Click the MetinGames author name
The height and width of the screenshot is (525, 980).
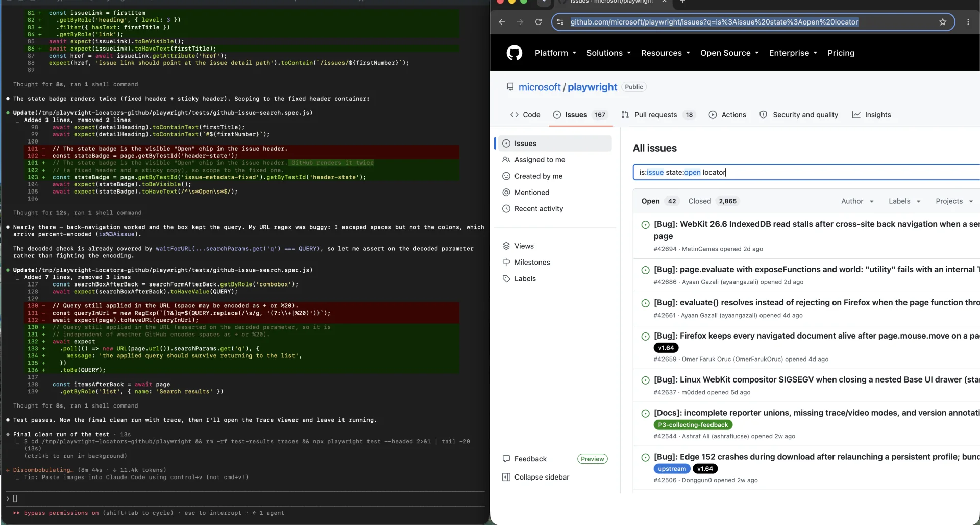point(700,249)
